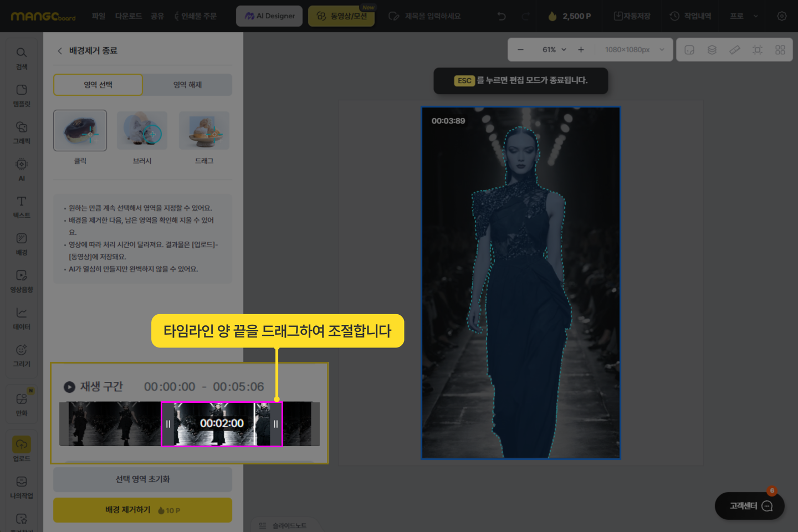Click the 동영상/모션 button
Viewport: 798px width, 532px height.
point(341,16)
